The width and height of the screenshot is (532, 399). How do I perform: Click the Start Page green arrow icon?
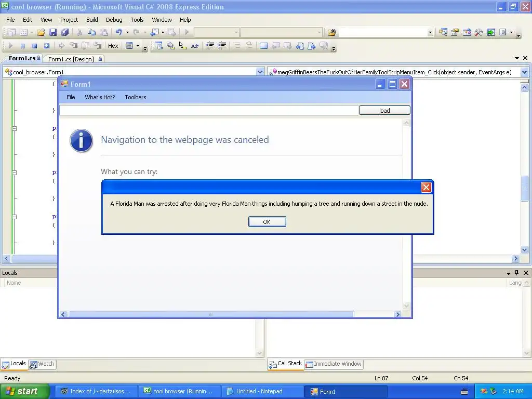coord(491,32)
